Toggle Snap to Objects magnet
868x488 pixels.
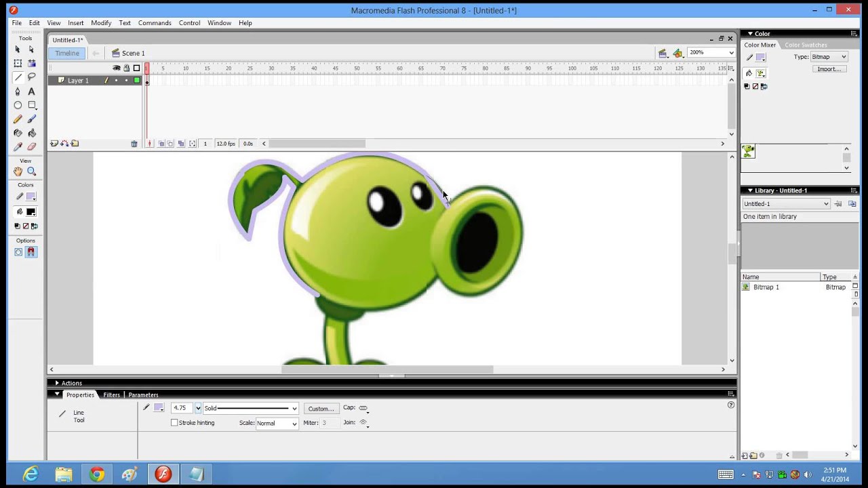31,252
